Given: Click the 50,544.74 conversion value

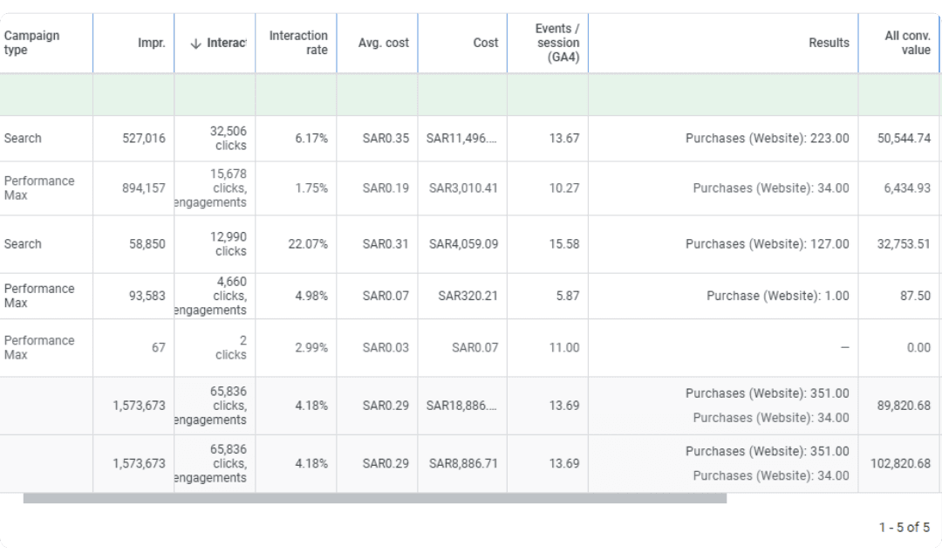Looking at the screenshot, I should pyautogui.click(x=904, y=138).
